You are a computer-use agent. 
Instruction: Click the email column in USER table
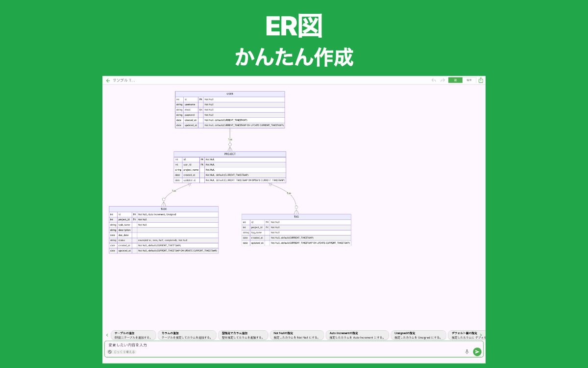coord(191,109)
